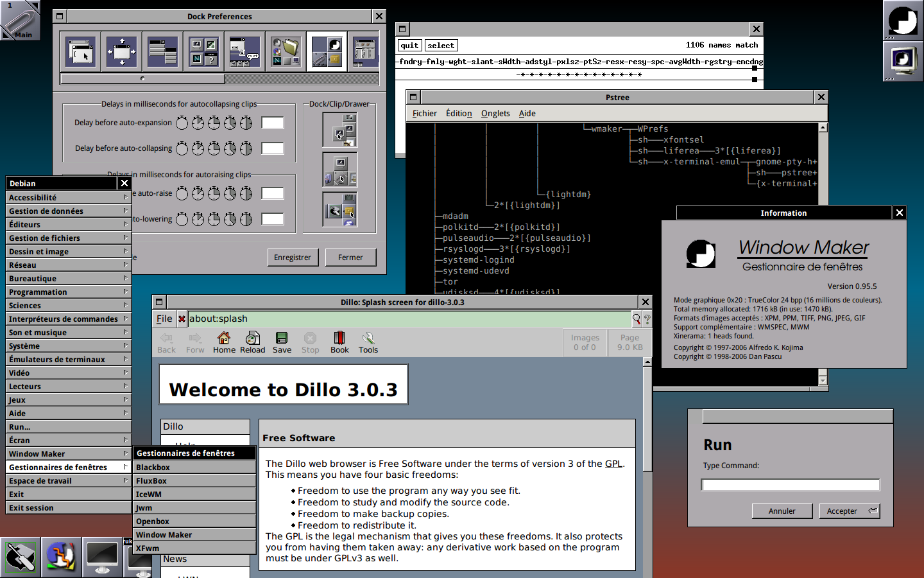Select the Dock preferences icon in WPrefs

[327, 51]
